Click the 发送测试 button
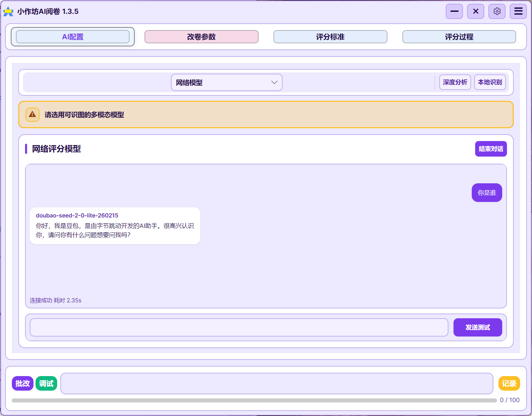The width and height of the screenshot is (532, 416). [x=478, y=327]
